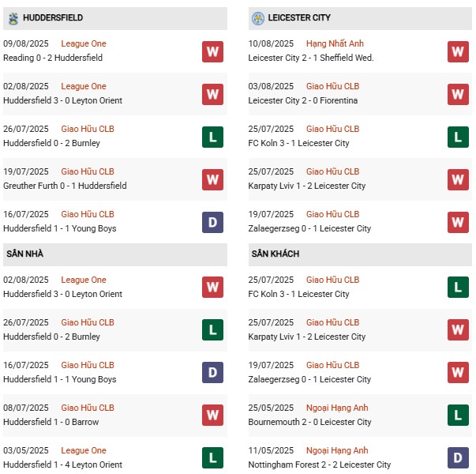The height and width of the screenshot is (474, 476).
Task: Open Hạng Nhất Anh league link dated 10/08/2025
Action: [x=335, y=43]
